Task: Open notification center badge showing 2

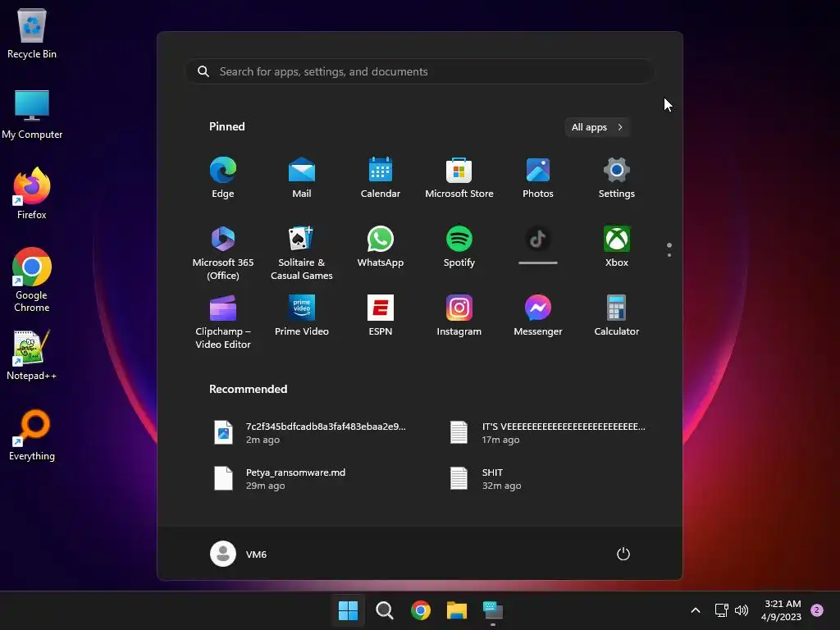Action: 817,610
